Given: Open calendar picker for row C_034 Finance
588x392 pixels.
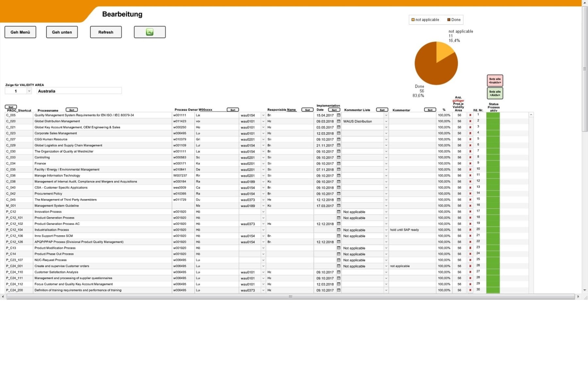Looking at the screenshot, I should pos(338,163).
